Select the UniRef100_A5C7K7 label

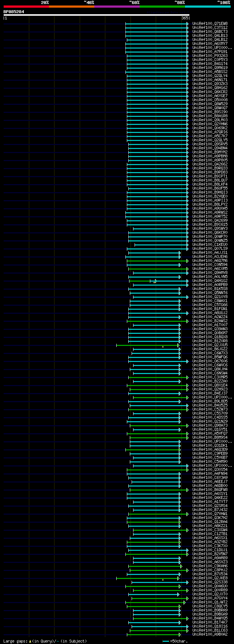point(210,136)
